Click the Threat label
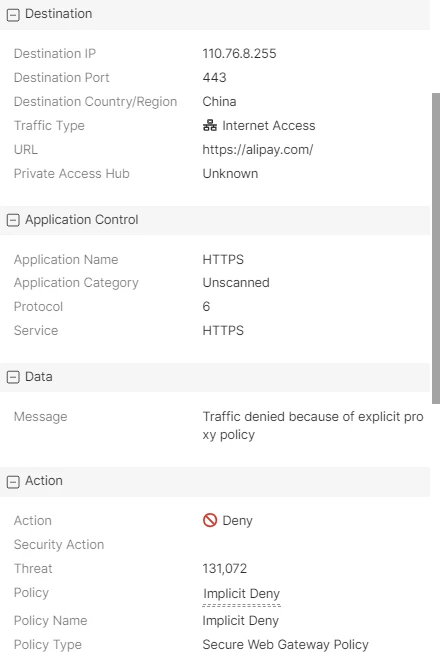 tap(33, 569)
